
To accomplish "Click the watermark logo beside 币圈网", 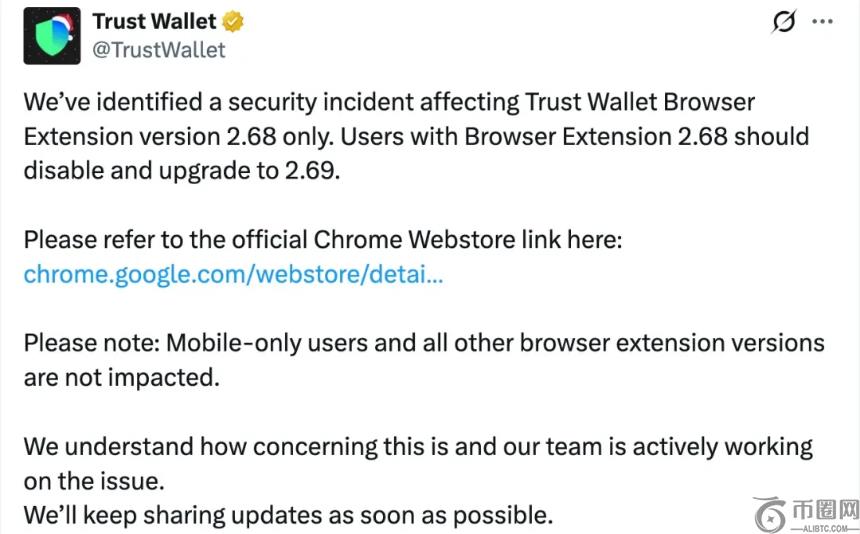I will click(x=772, y=513).
